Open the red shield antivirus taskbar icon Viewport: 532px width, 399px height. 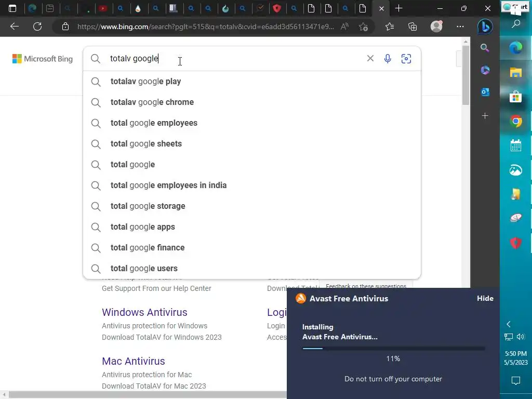click(516, 243)
